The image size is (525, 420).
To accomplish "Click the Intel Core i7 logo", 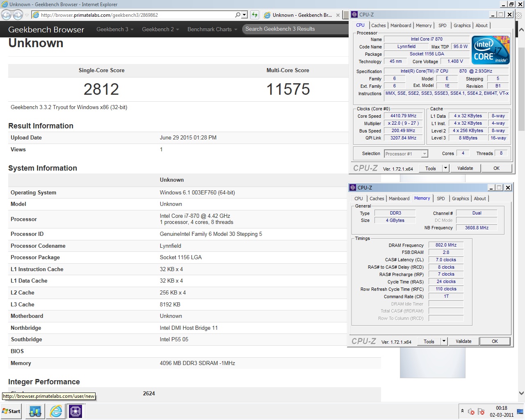I will point(491,50).
